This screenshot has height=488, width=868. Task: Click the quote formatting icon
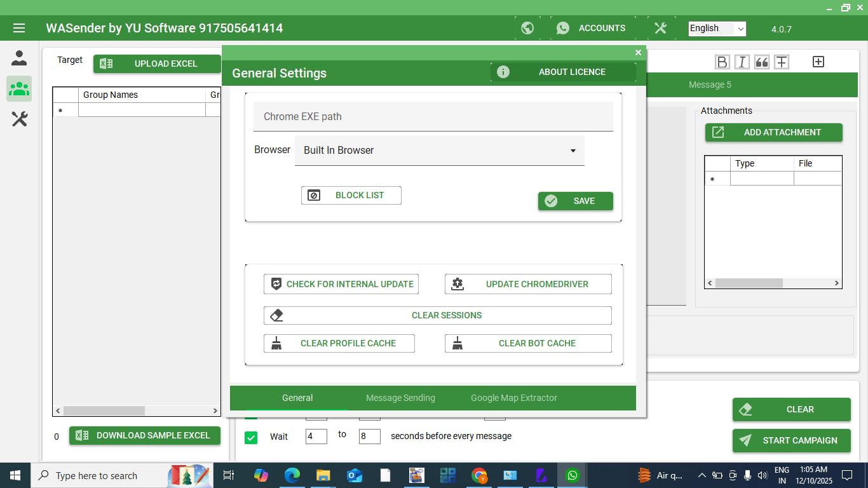click(x=761, y=62)
